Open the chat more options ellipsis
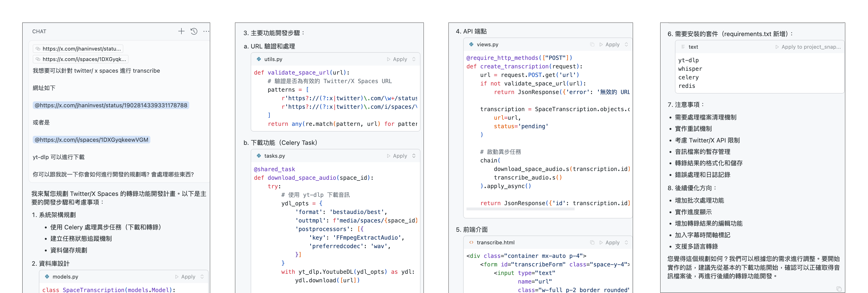The image size is (868, 293). tap(206, 31)
